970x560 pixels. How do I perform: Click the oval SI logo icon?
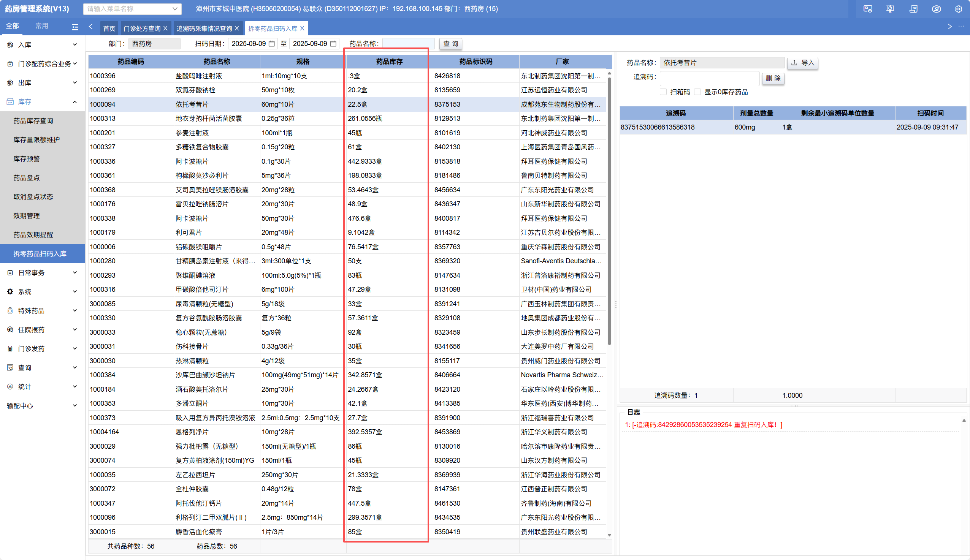point(936,9)
